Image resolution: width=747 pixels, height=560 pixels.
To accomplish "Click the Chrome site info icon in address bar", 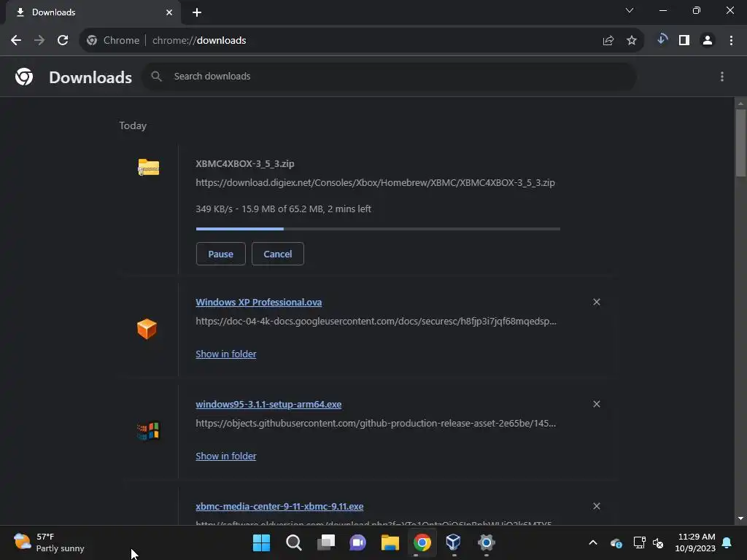I will pyautogui.click(x=92, y=41).
